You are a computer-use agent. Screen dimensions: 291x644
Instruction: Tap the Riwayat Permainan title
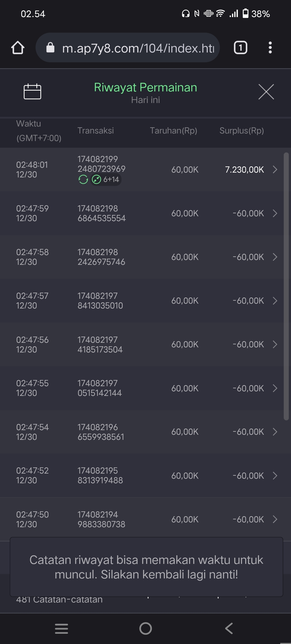pyautogui.click(x=145, y=88)
